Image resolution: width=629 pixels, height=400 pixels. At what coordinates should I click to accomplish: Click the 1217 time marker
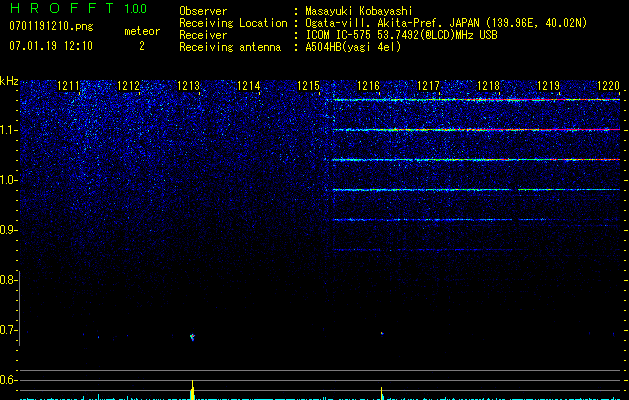tap(428, 86)
